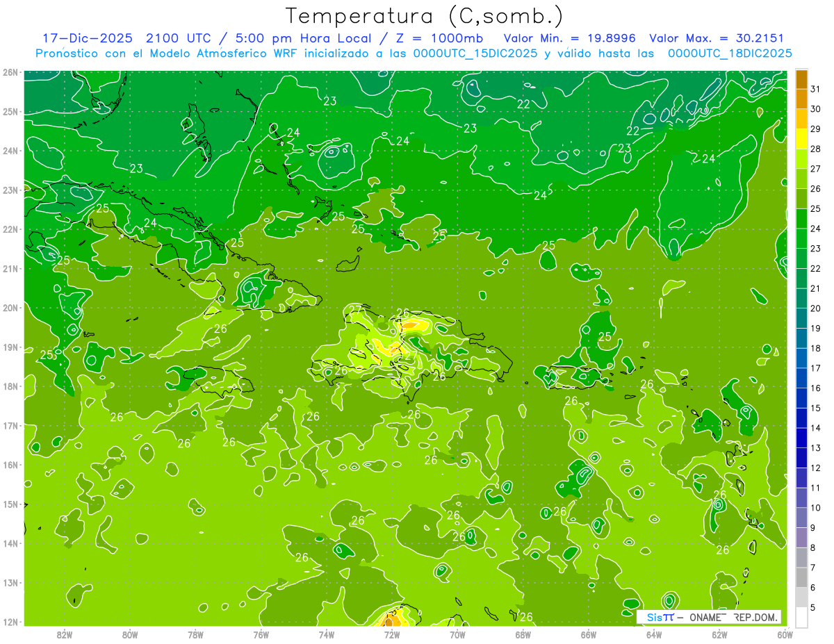Select the color scale label "20"

pos(815,308)
